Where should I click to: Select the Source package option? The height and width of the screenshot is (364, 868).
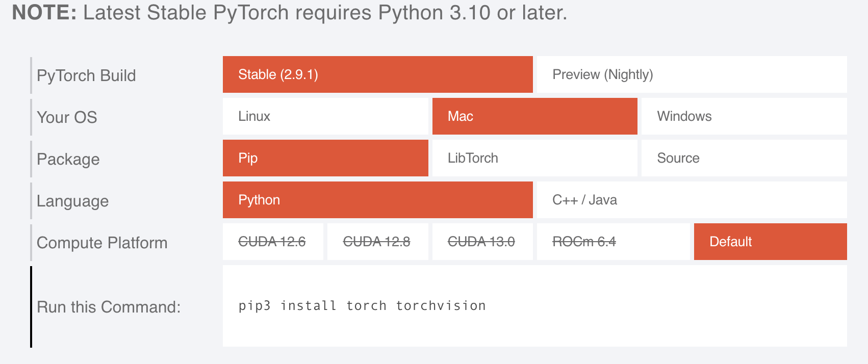744,158
